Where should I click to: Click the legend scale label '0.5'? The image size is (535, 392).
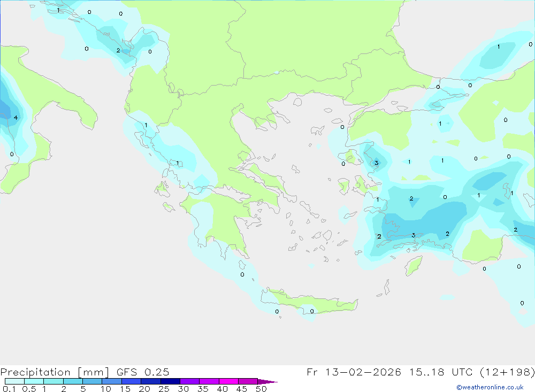pyautogui.click(x=29, y=389)
